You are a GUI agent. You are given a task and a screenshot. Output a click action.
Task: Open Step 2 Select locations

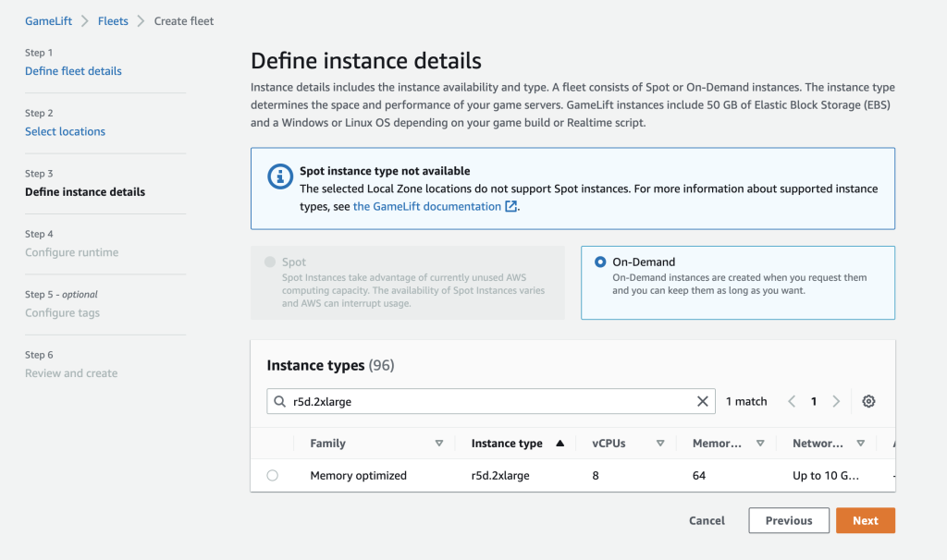click(x=65, y=131)
